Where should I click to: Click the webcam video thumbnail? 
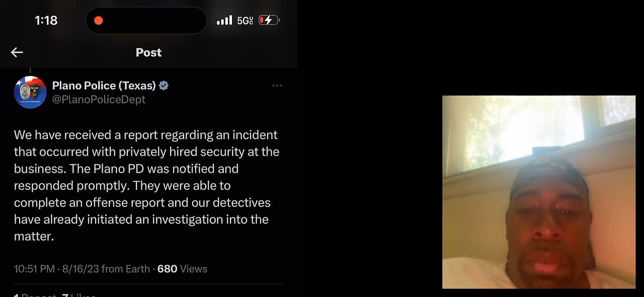coord(539,192)
